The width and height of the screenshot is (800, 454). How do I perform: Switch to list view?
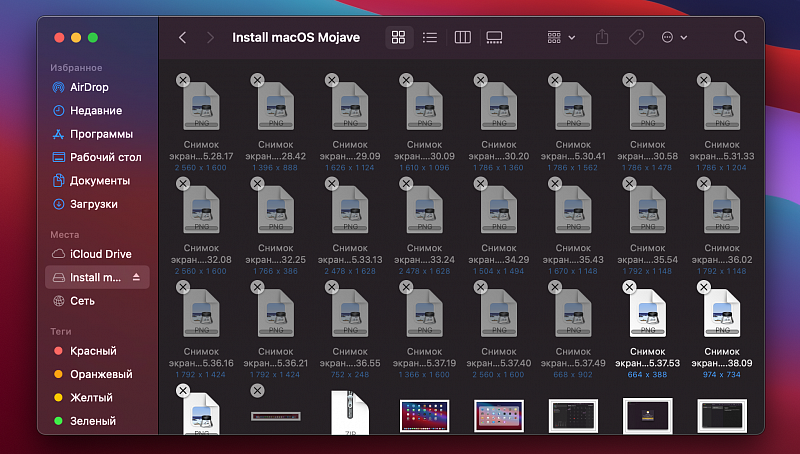click(430, 37)
